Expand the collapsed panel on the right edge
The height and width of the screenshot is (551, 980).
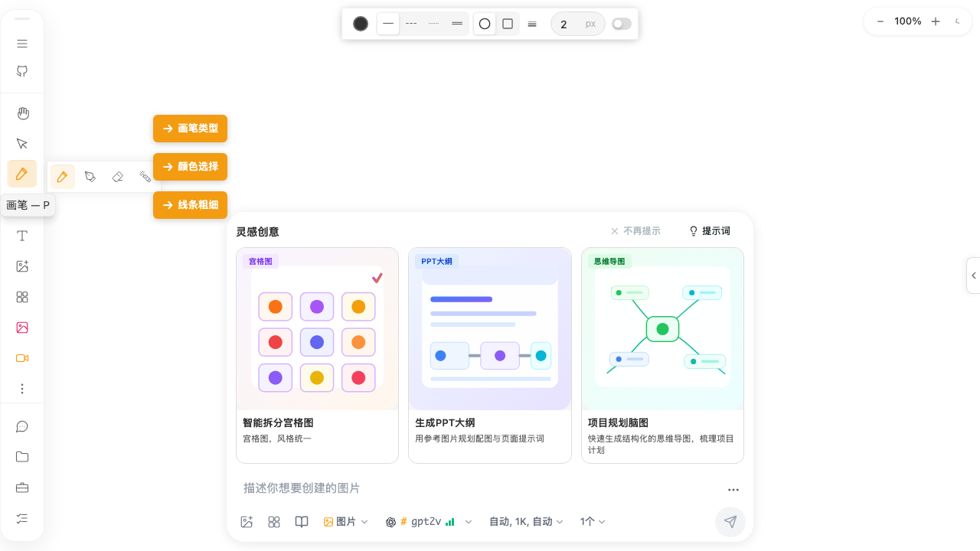click(x=973, y=275)
